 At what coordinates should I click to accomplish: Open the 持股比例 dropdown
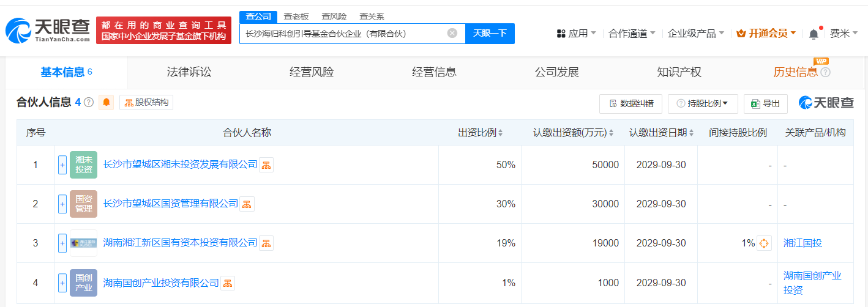click(703, 104)
